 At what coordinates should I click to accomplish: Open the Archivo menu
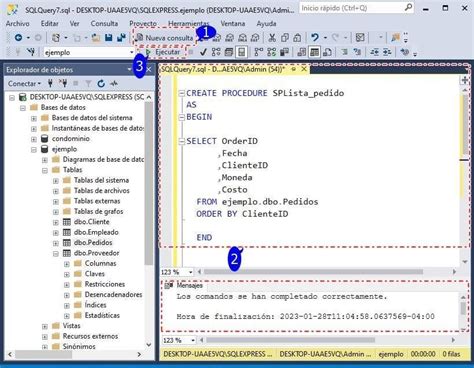click(x=17, y=24)
